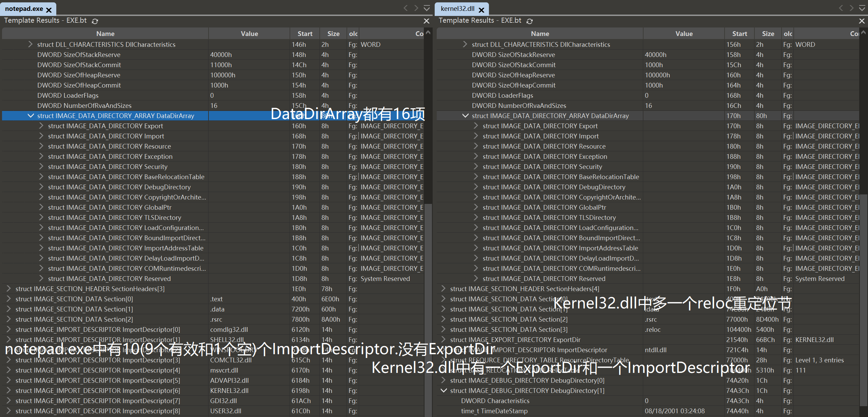Image resolution: width=868 pixels, height=417 pixels.
Task: Close the left Template Results panel
Action: [x=427, y=21]
